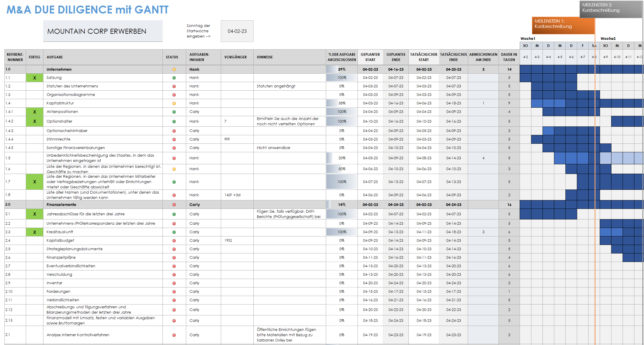Select the GEPLANTER START column header
Viewport: 644px width, 345px height.
click(370, 57)
